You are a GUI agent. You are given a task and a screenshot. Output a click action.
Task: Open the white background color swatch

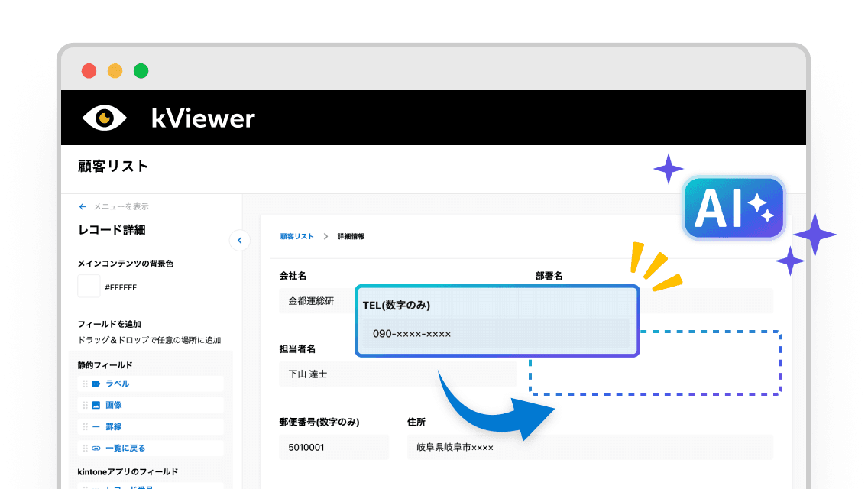[89, 287]
